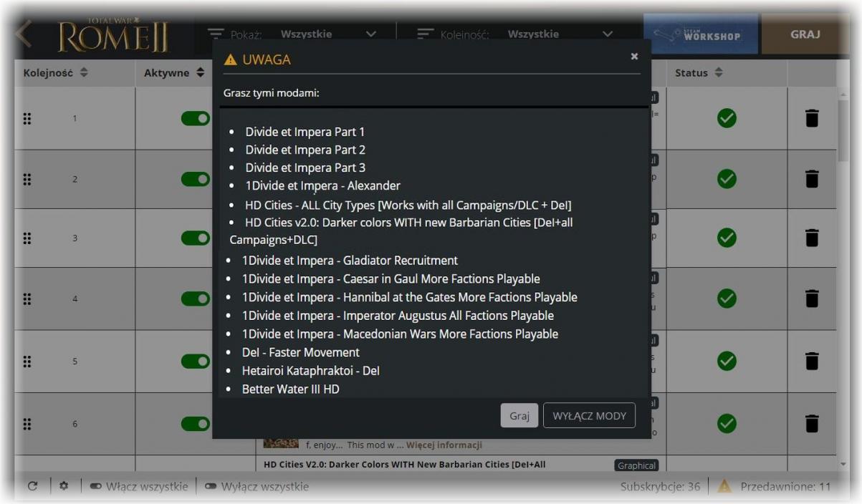Image resolution: width=862 pixels, height=504 pixels.
Task: Open the Steam Workshop tab
Action: (701, 35)
